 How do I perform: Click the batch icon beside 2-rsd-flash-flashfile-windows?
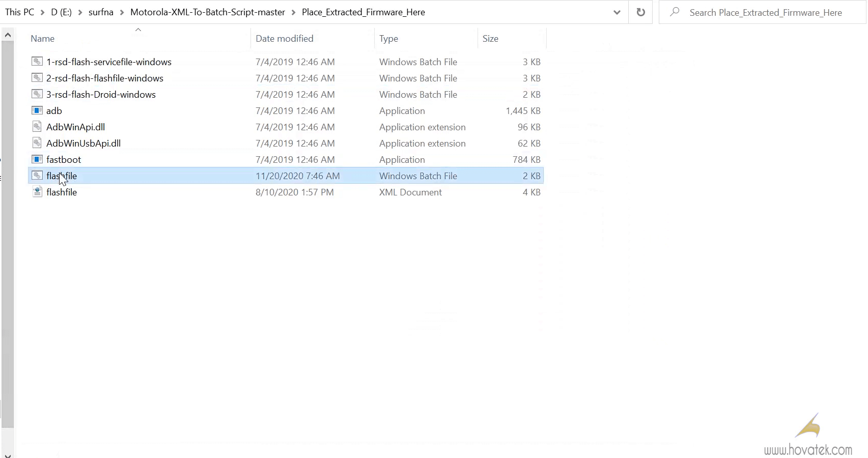(x=37, y=78)
